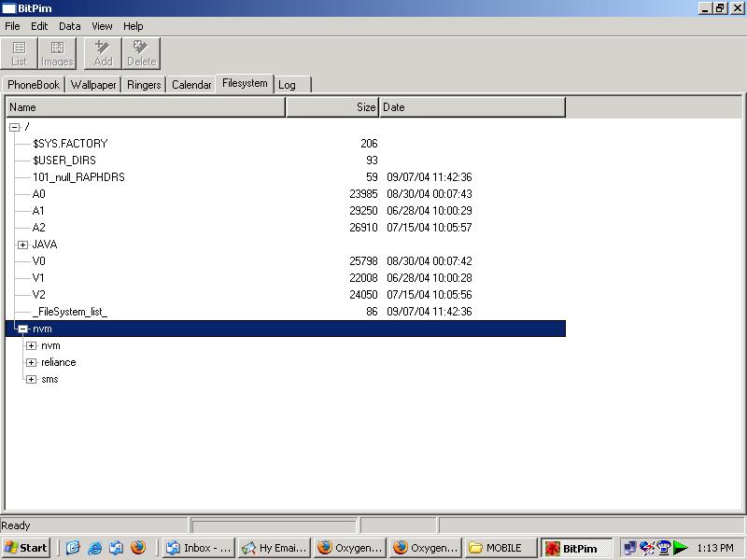Screen dimensions: 747x560
Task: Switch to the Ringers tab
Action: click(x=144, y=85)
